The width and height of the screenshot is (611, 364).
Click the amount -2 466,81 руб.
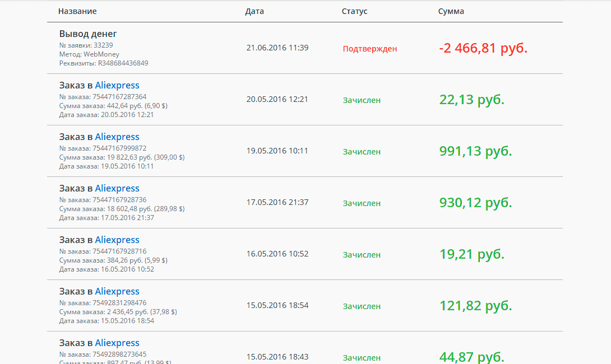(483, 48)
